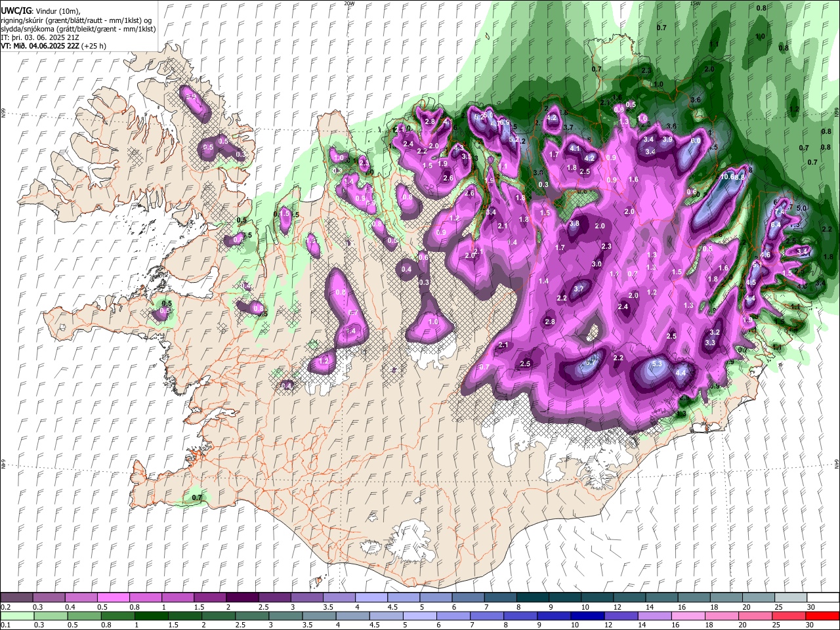Image resolution: width=840 pixels, height=630 pixels.
Task: Click the "slydda/snjókoma" legend description line
Action: click(x=78, y=29)
